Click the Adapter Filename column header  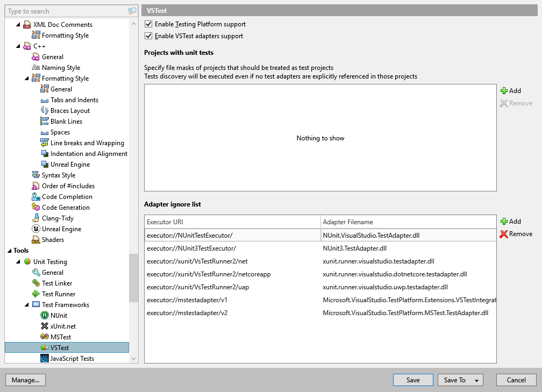click(x=409, y=222)
